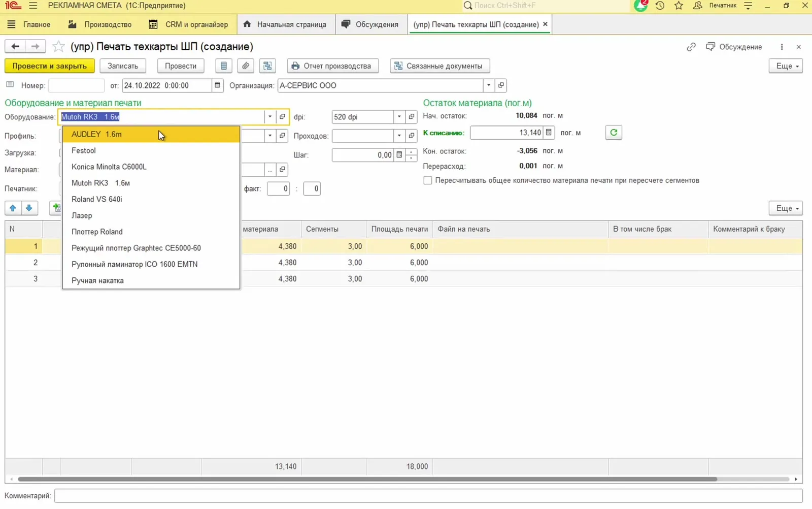
Task: Select Режущий плоттер Graphtec CE5000-60
Action: [x=151, y=248]
